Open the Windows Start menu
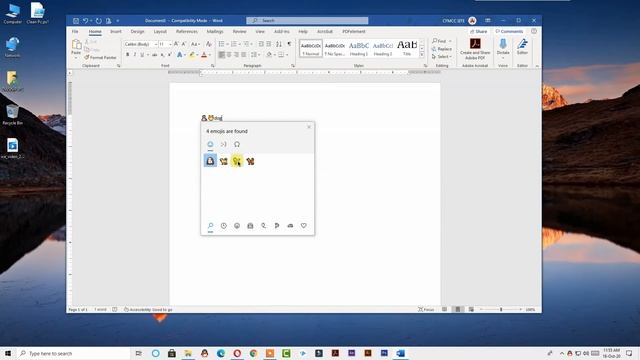Image resolution: width=640 pixels, height=360 pixels. pyautogui.click(x=8, y=353)
